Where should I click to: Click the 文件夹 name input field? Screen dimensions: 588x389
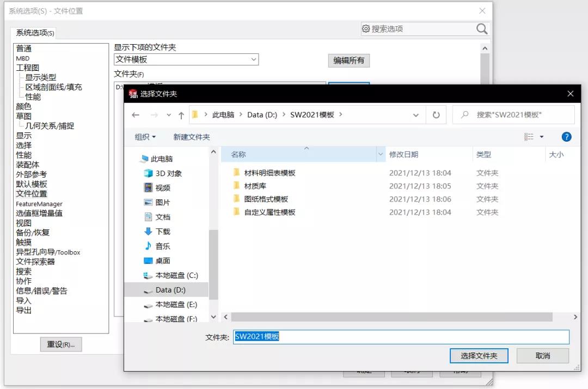click(401, 337)
